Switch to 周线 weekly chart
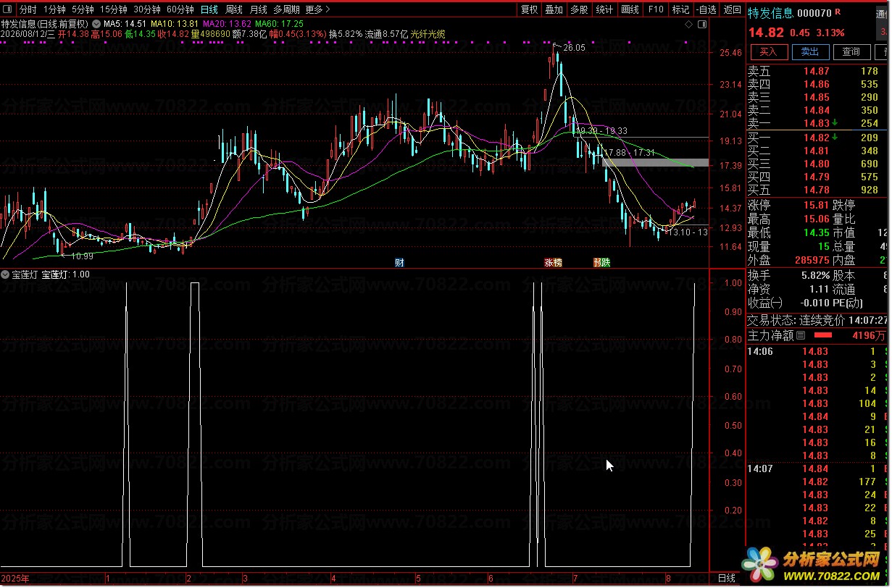This screenshot has height=588, width=892. coord(234,9)
